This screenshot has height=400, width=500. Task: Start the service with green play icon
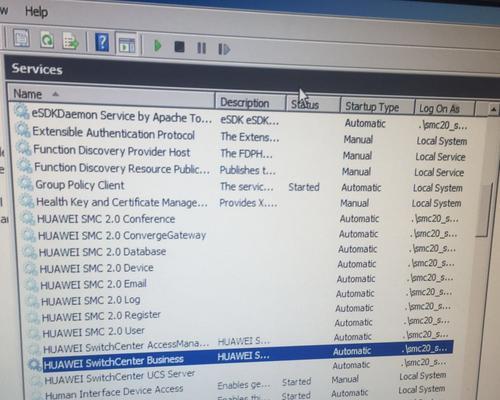pos(158,46)
